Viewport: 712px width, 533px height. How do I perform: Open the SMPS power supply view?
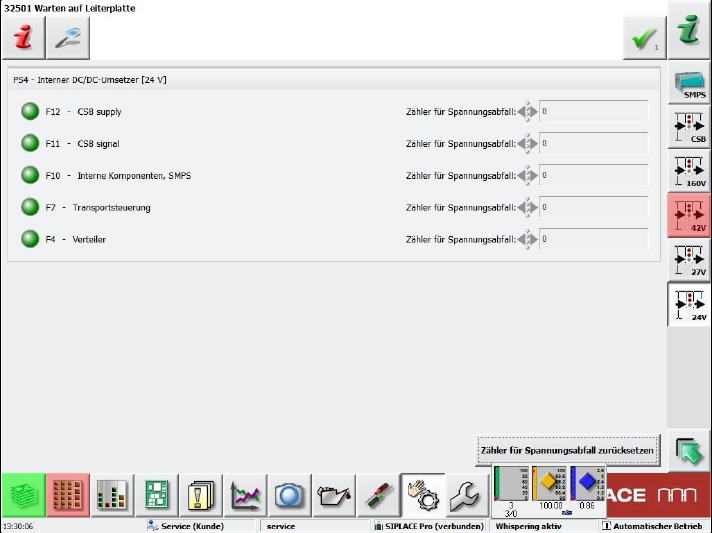689,83
